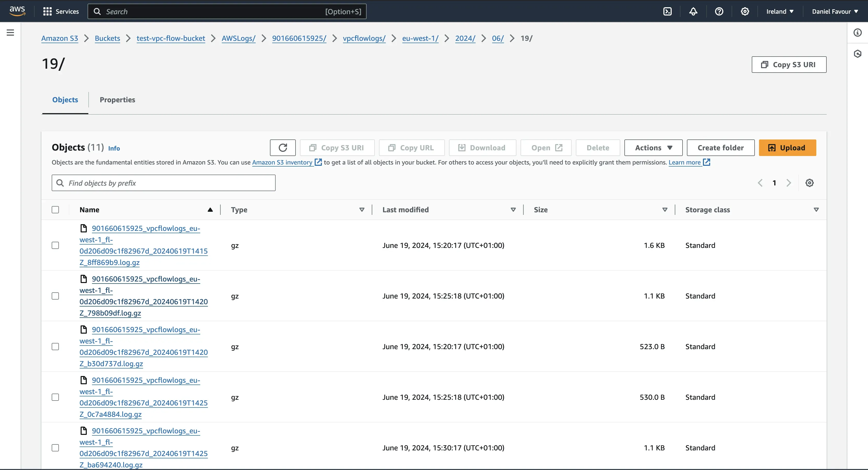Check the 8ff869b9.log.gz row checkbox

pyautogui.click(x=55, y=245)
